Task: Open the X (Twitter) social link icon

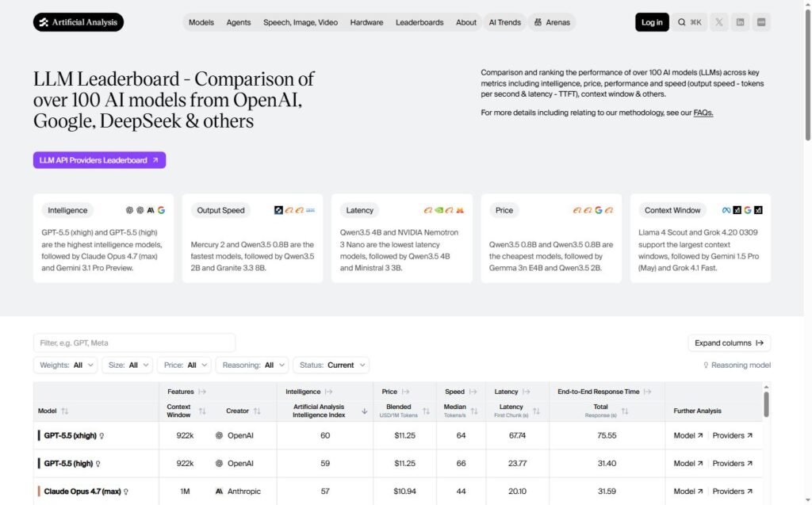Action: [x=718, y=22]
